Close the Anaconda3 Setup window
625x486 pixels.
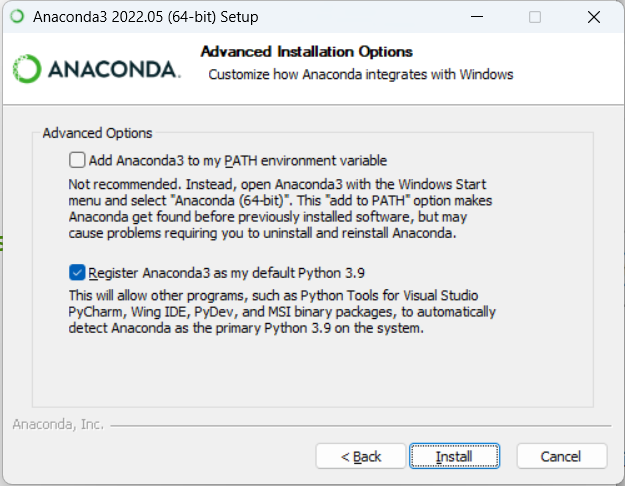(x=593, y=17)
